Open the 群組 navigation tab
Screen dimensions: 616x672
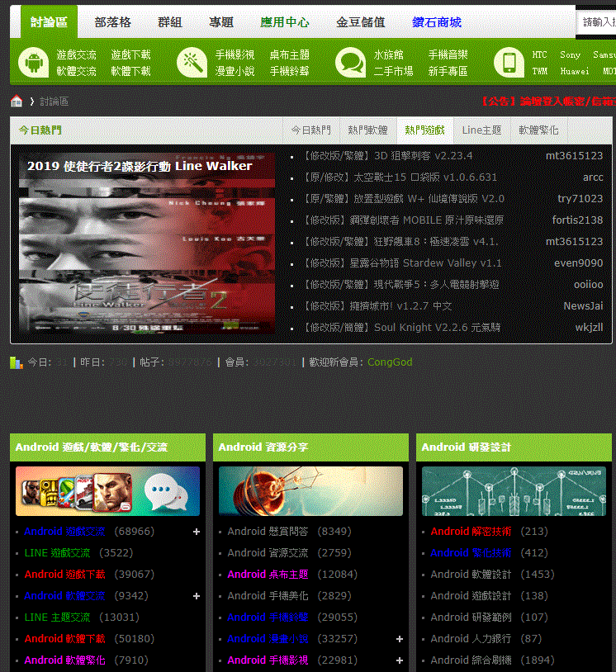point(170,22)
